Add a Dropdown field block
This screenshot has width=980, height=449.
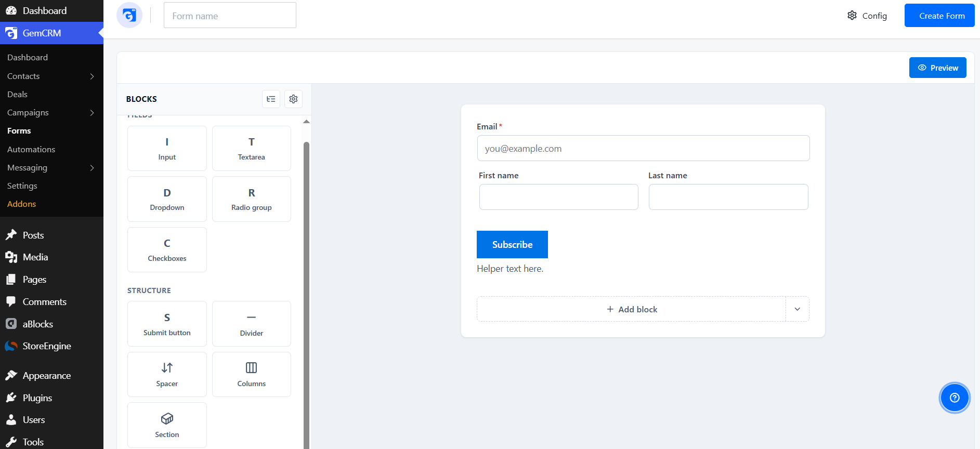167,199
